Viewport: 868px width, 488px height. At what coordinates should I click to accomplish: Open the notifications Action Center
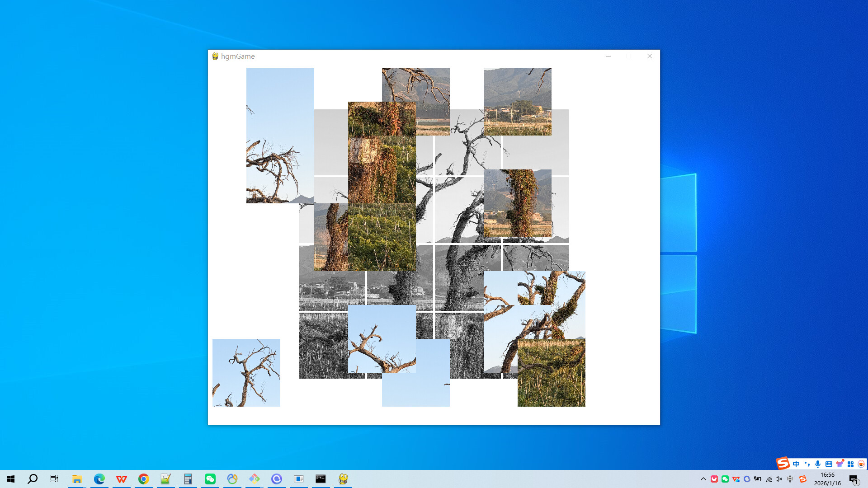tap(854, 479)
